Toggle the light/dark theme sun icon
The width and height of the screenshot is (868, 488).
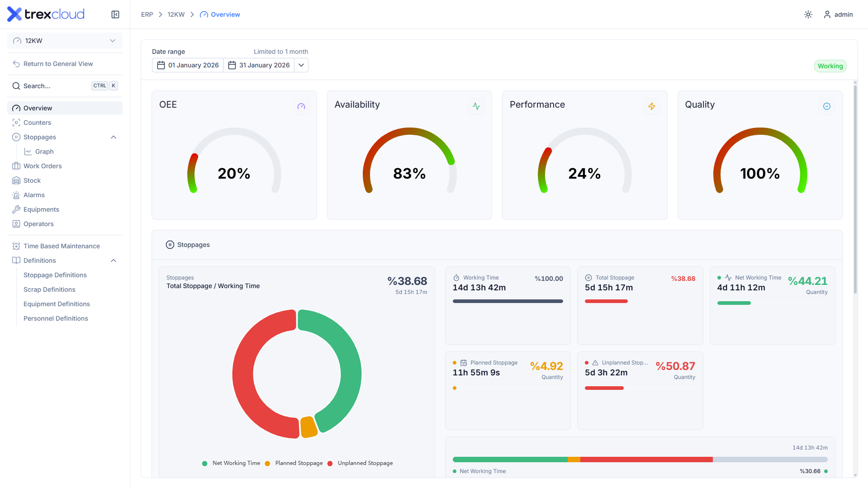click(808, 14)
